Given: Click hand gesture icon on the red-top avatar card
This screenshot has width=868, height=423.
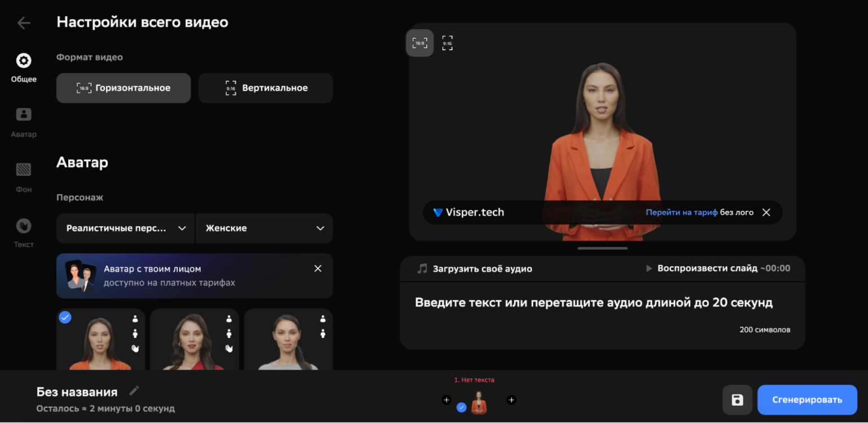Looking at the screenshot, I should (x=229, y=348).
